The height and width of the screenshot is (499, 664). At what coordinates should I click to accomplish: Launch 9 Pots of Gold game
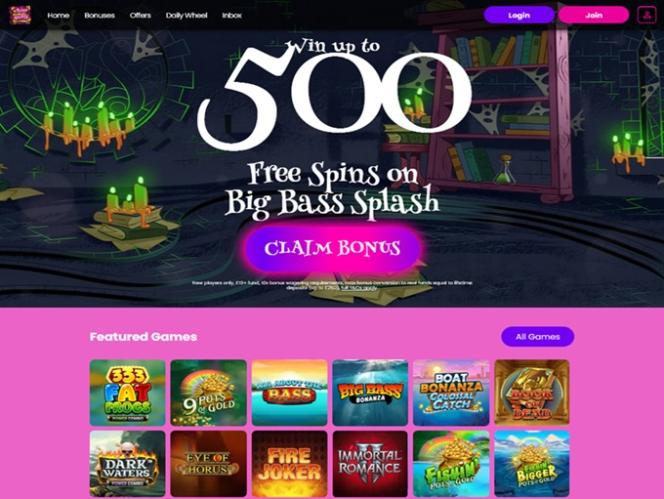click(208, 393)
